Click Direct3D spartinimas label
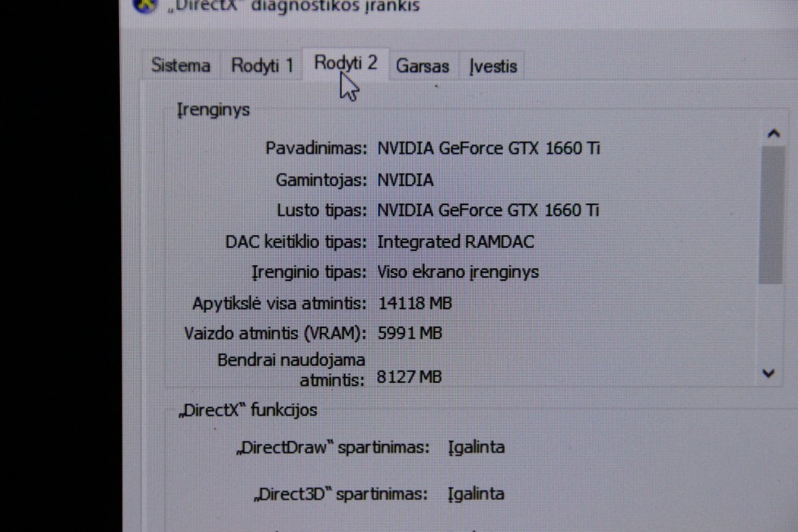This screenshot has height=532, width=798. (341, 494)
